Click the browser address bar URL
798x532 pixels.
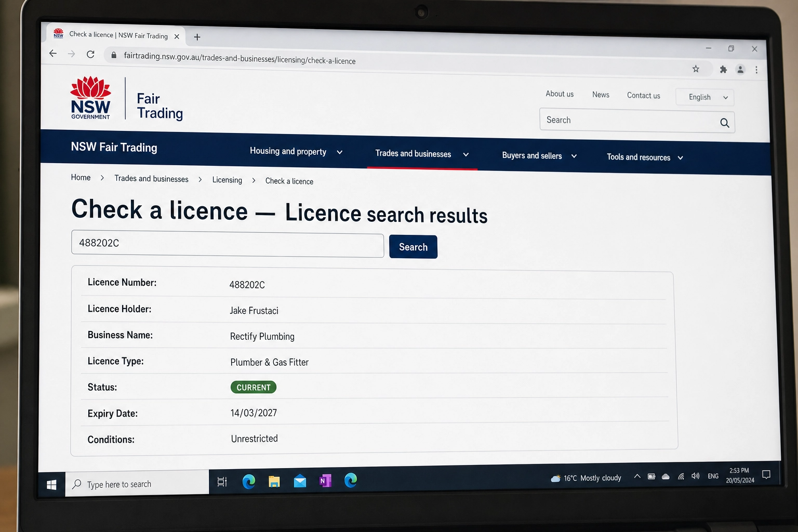click(240, 58)
